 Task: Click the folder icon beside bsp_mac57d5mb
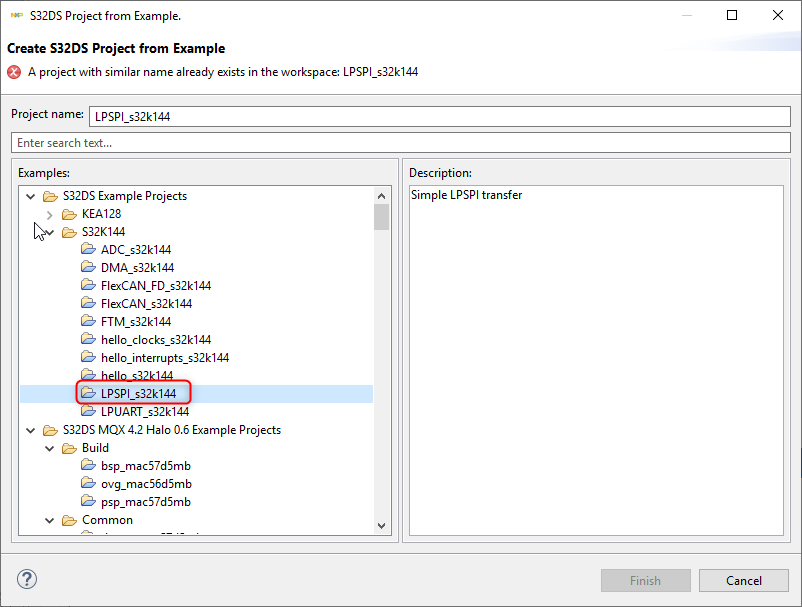click(x=88, y=465)
